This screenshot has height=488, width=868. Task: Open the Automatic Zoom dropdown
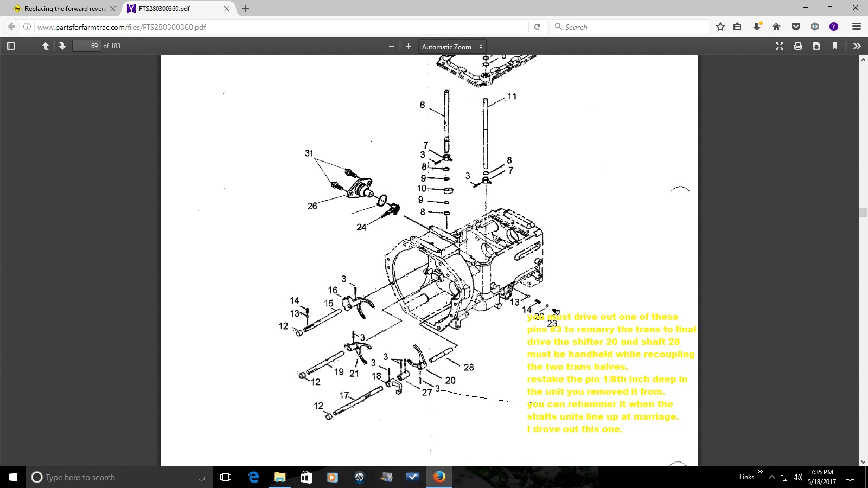[x=452, y=47]
